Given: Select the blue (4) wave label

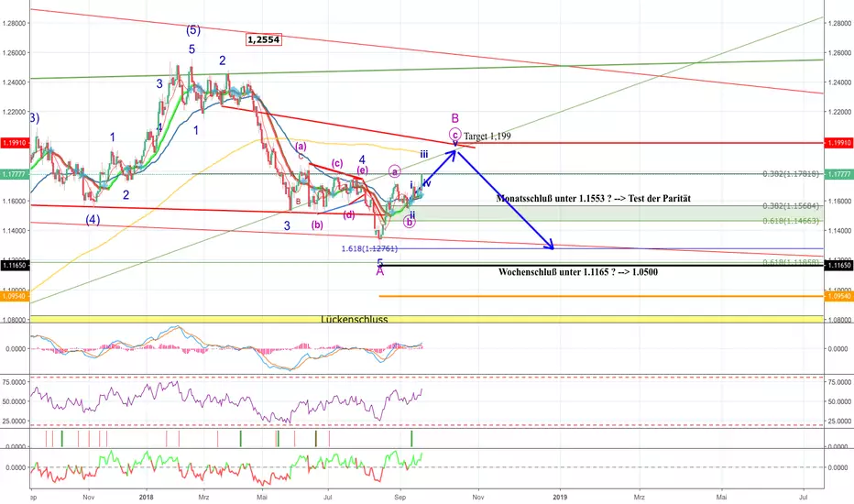Looking at the screenshot, I should [93, 220].
